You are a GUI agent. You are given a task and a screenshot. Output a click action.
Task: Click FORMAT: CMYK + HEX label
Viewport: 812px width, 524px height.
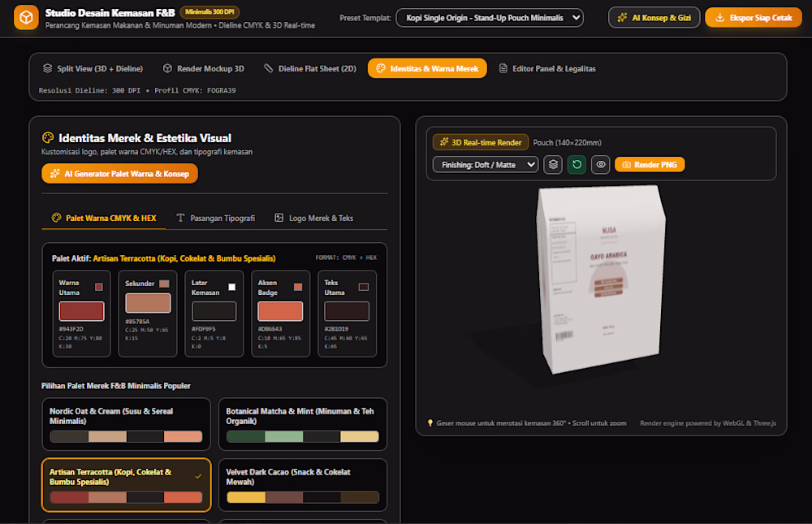[346, 258]
